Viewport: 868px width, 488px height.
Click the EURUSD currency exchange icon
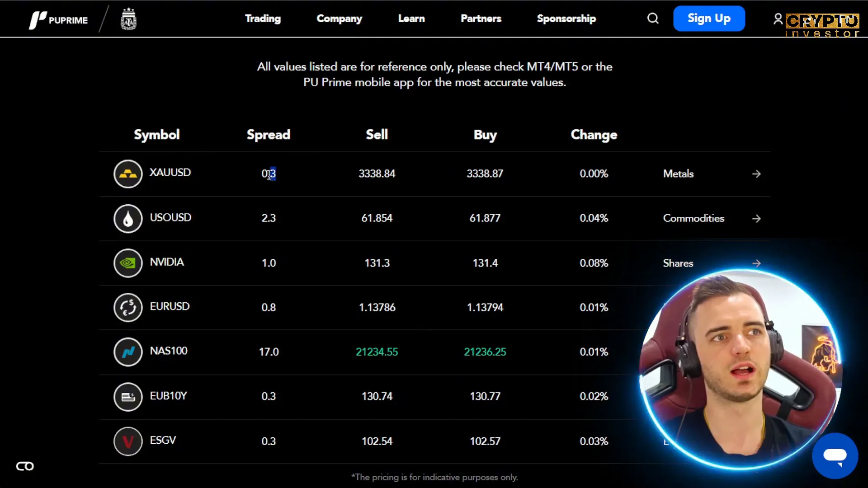[128, 307]
